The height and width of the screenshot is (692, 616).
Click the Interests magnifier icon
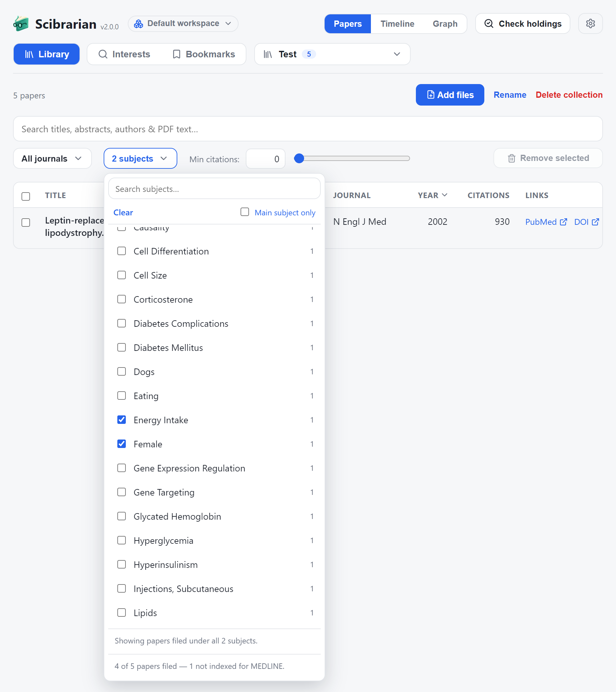click(103, 54)
